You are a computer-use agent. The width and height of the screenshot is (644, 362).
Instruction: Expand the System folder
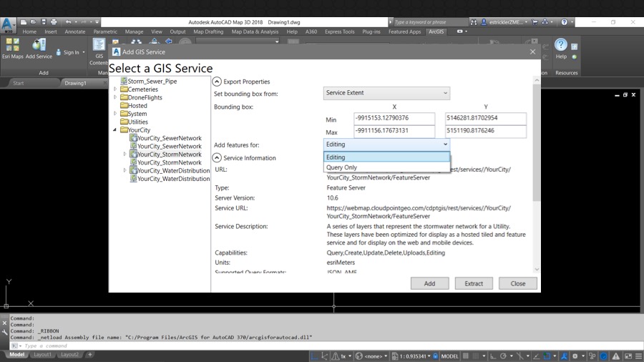(115, 113)
